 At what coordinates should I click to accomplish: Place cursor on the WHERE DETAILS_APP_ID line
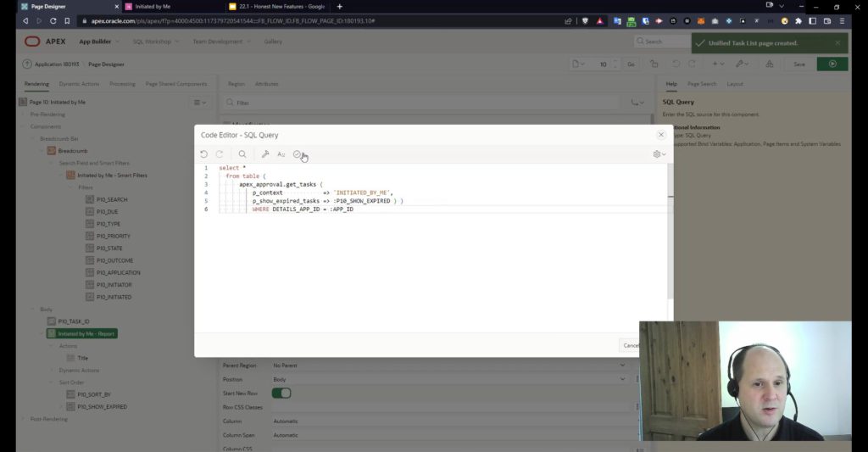[x=303, y=209]
